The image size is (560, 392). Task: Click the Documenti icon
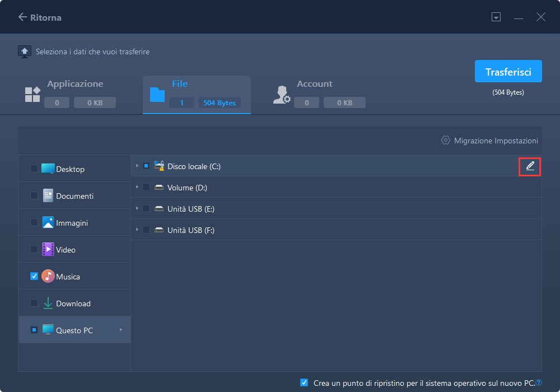click(48, 195)
